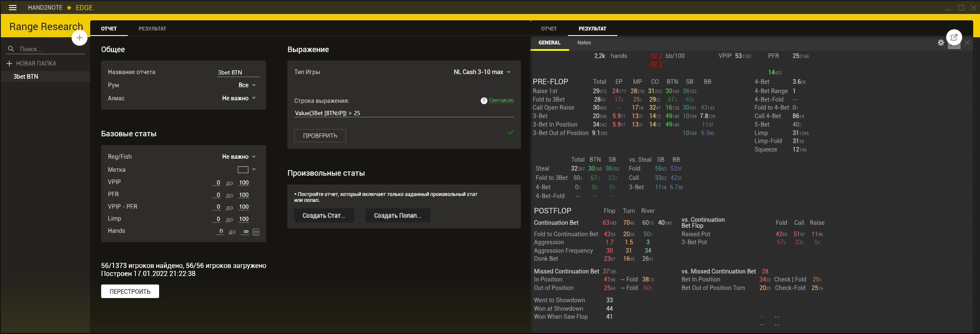Click the Синтаксис link
Viewport: 980px width, 334px height.
point(501,100)
